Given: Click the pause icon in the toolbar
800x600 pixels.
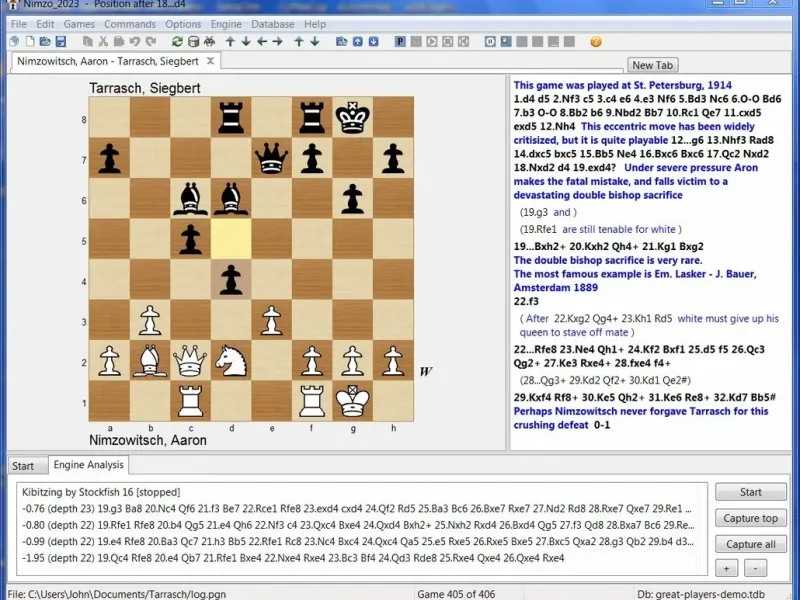Looking at the screenshot, I should point(490,42).
